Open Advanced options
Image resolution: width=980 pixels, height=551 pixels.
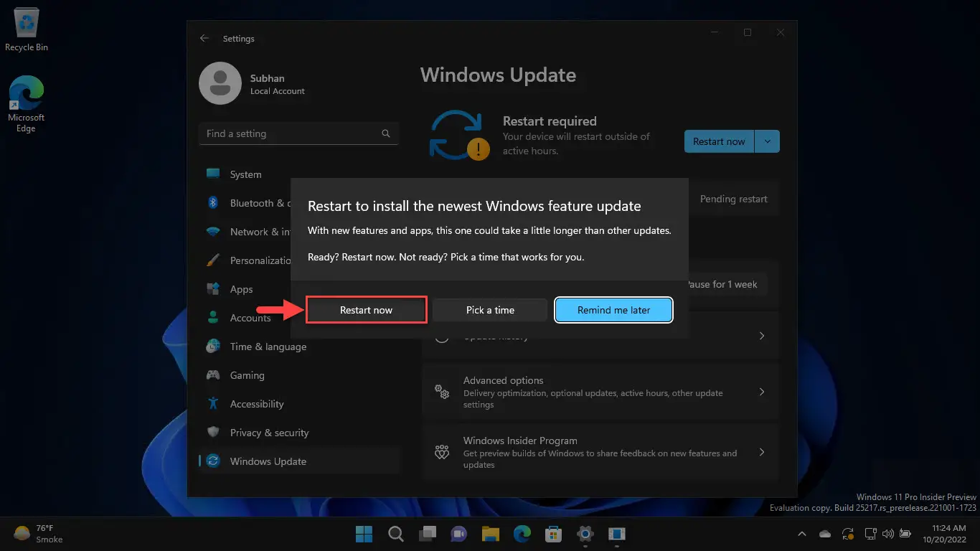click(600, 392)
